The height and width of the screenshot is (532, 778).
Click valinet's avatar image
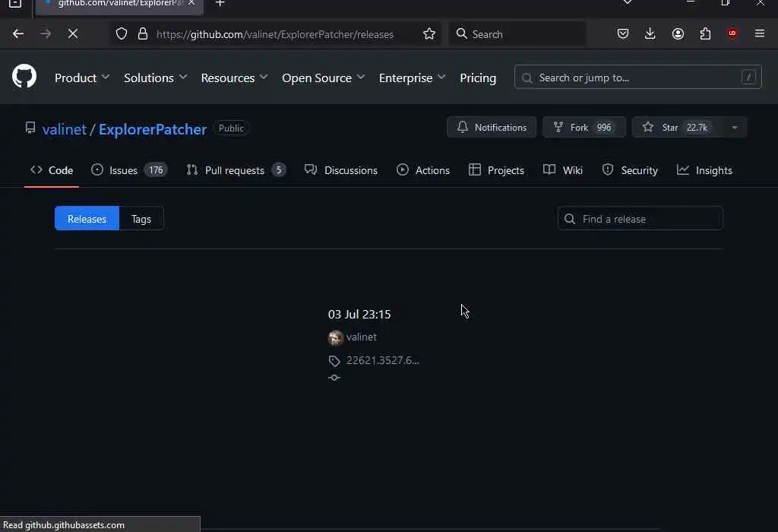[335, 338]
